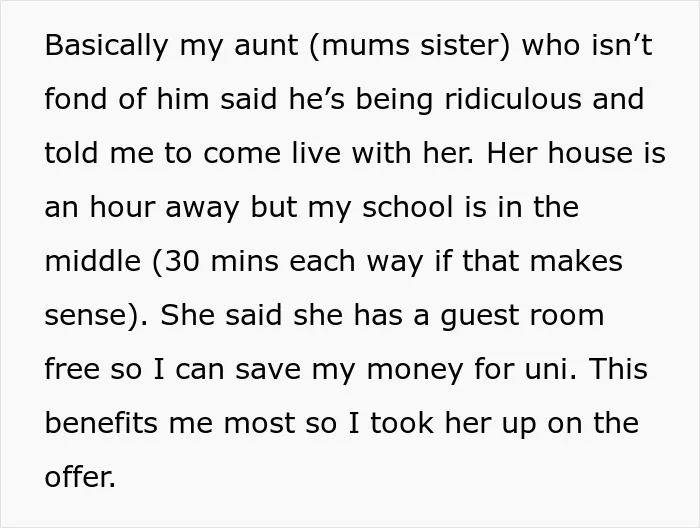Viewport: 700px width, 528px height.
Task: Click the word "uni"
Action: [x=547, y=370]
